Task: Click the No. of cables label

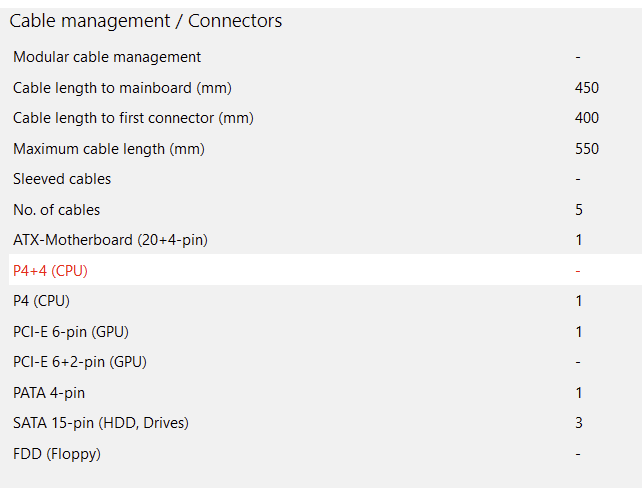Action: click(57, 210)
